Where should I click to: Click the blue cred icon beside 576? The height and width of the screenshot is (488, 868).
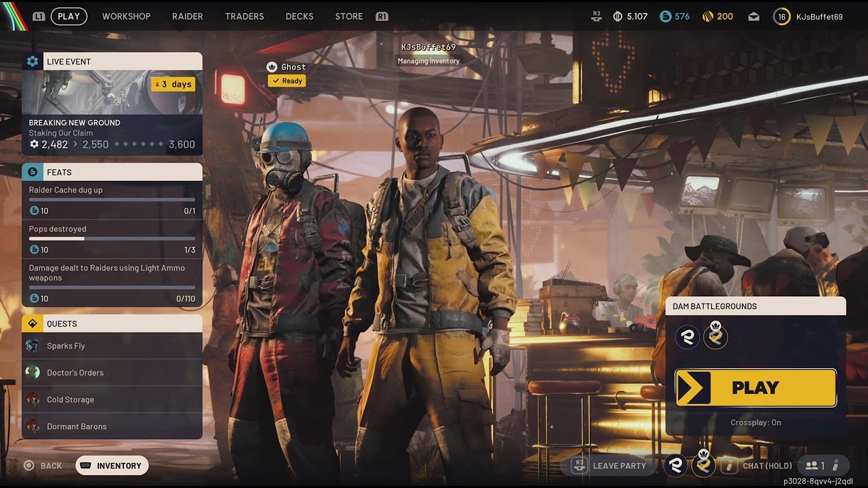coord(665,16)
